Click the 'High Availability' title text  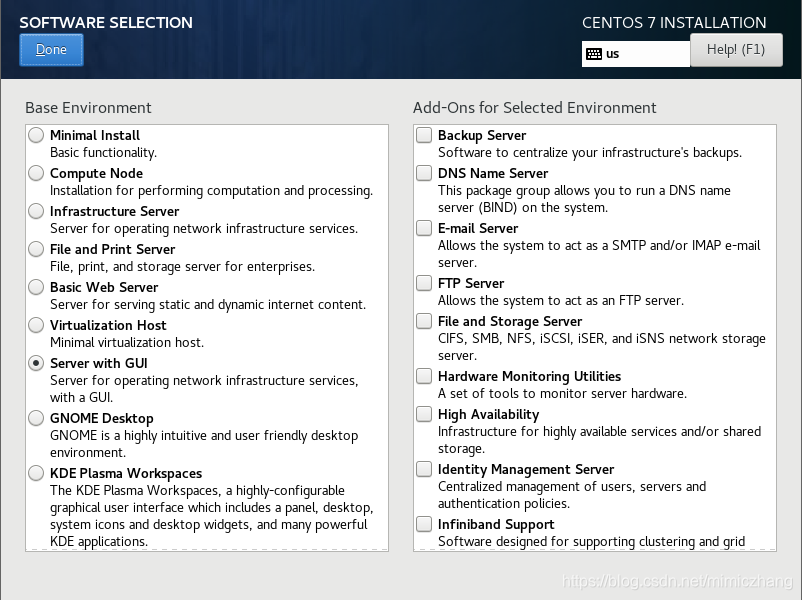[488, 414]
